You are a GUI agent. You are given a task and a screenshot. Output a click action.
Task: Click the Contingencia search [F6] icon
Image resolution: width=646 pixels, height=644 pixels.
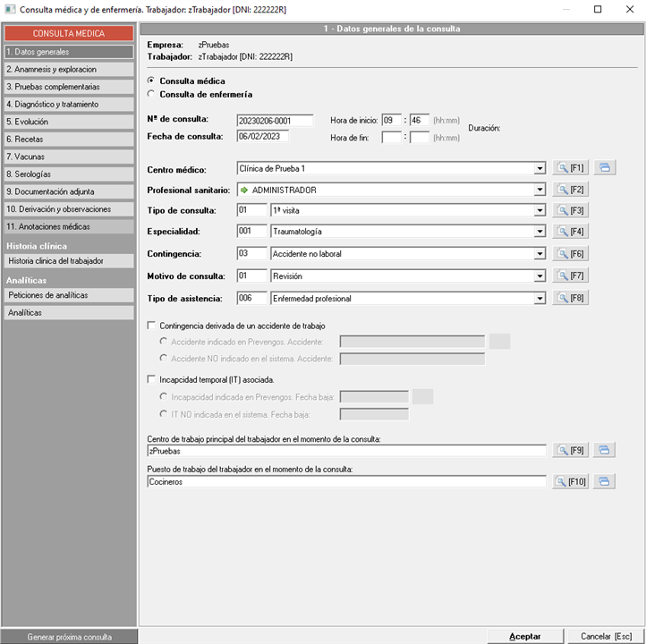[569, 254]
